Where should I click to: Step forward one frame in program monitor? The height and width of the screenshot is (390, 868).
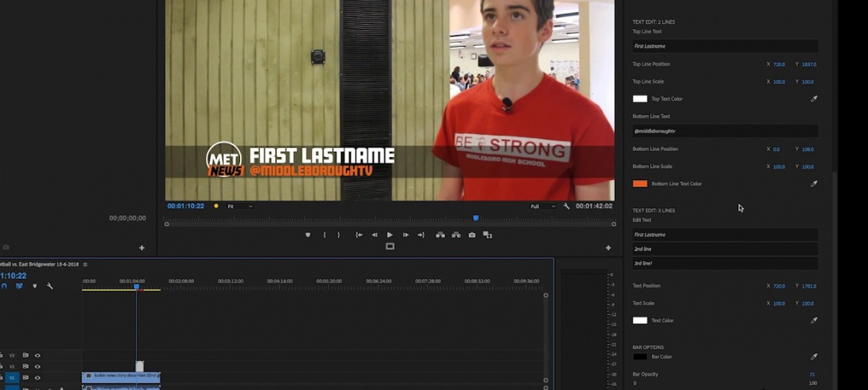click(406, 235)
